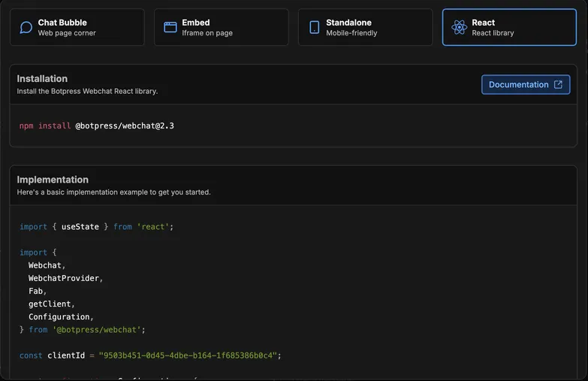Click the Webchat import line
The height and width of the screenshot is (381, 588).
pyautogui.click(x=47, y=265)
